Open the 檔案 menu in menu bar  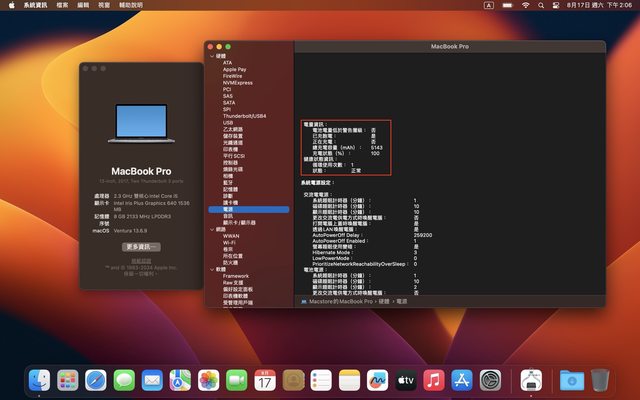click(63, 5)
